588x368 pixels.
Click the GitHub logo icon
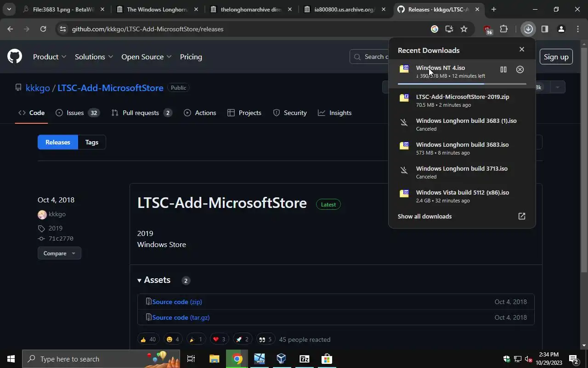pyautogui.click(x=15, y=57)
